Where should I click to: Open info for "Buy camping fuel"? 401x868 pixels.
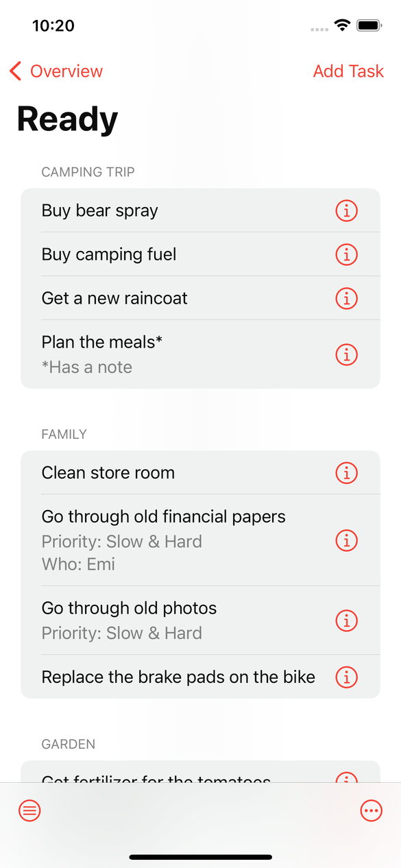coord(347,254)
